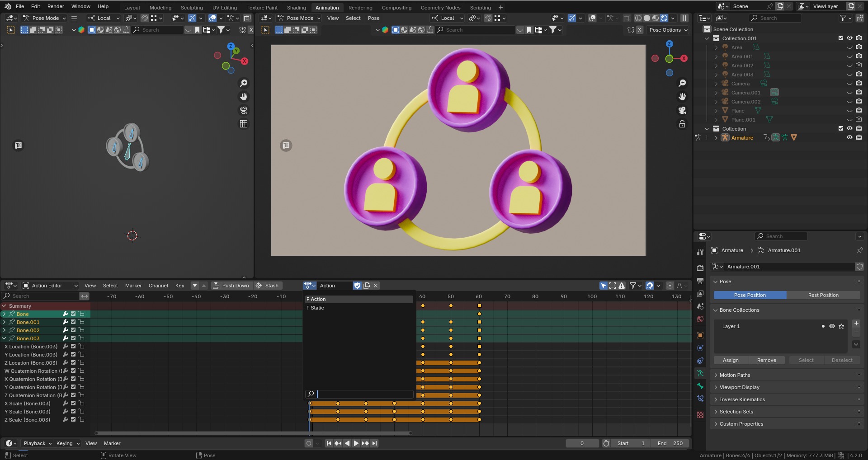Click the pan hand in the right viewport
The image size is (868, 460).
point(682,97)
